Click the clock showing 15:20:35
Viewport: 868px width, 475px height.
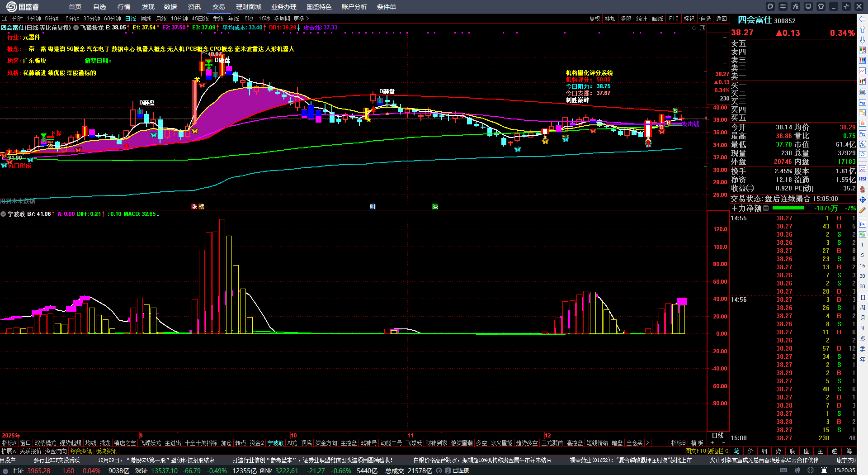pos(844,470)
